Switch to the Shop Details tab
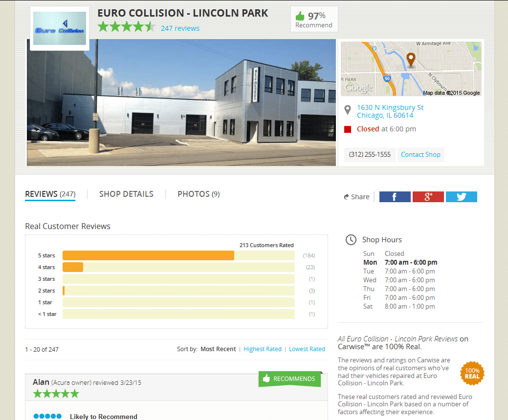Image resolution: width=508 pixels, height=420 pixels. coord(126,194)
